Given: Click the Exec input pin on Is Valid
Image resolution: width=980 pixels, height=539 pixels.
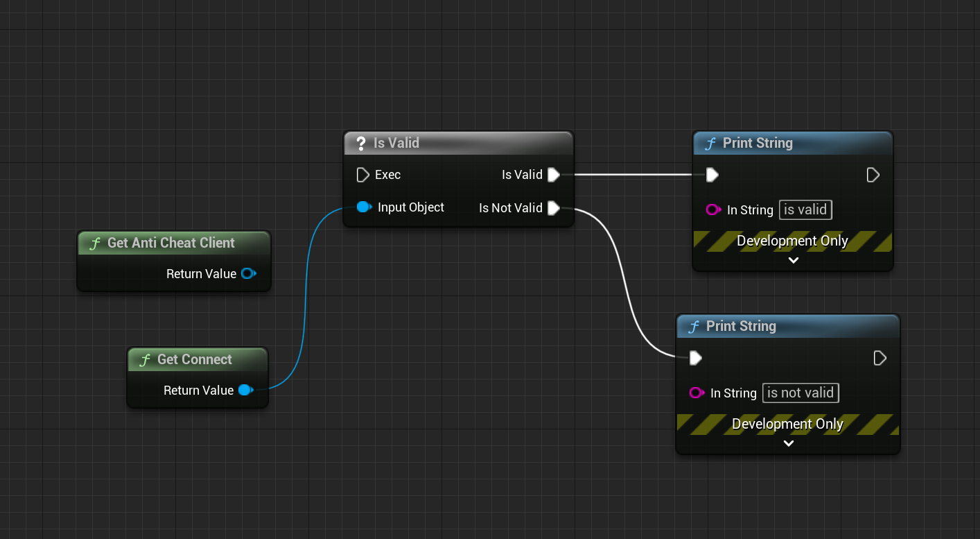Looking at the screenshot, I should pyautogui.click(x=362, y=175).
